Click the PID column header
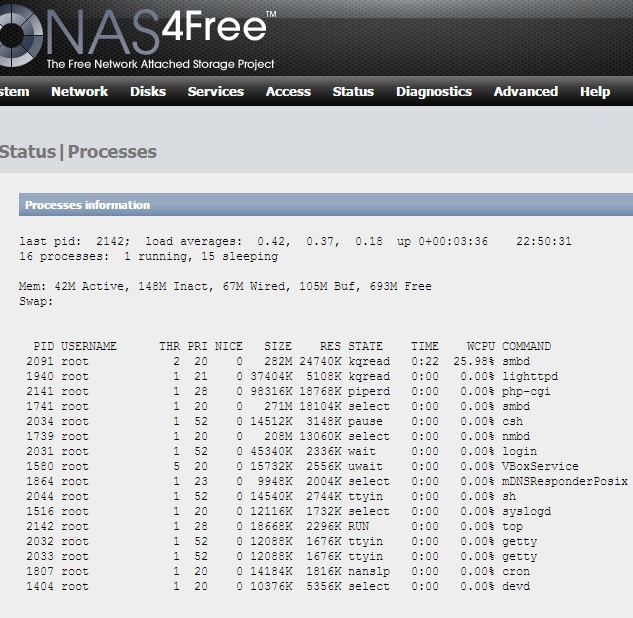 (x=44, y=346)
